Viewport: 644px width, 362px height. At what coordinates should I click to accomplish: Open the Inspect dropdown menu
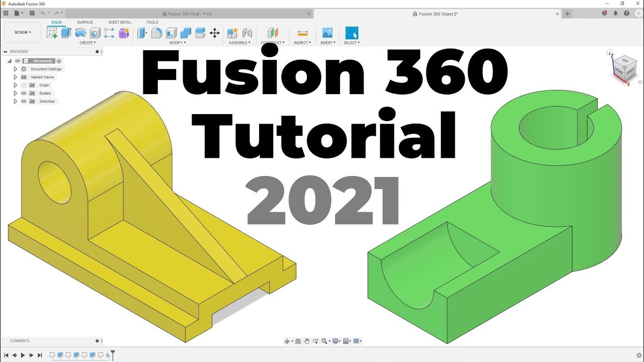pyautogui.click(x=302, y=43)
